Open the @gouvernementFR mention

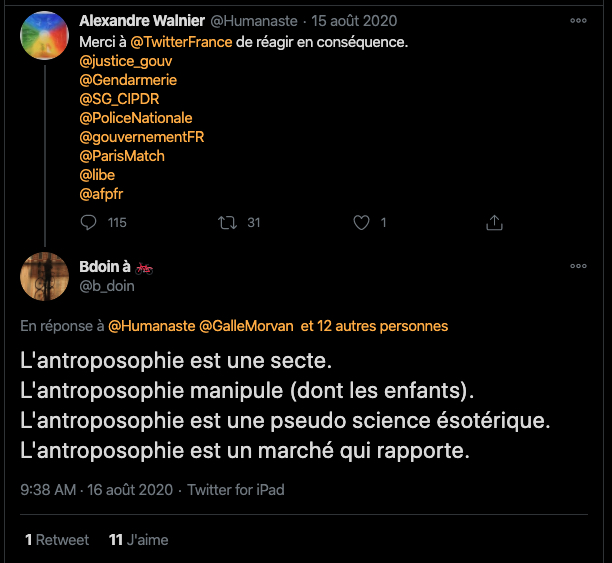141,137
